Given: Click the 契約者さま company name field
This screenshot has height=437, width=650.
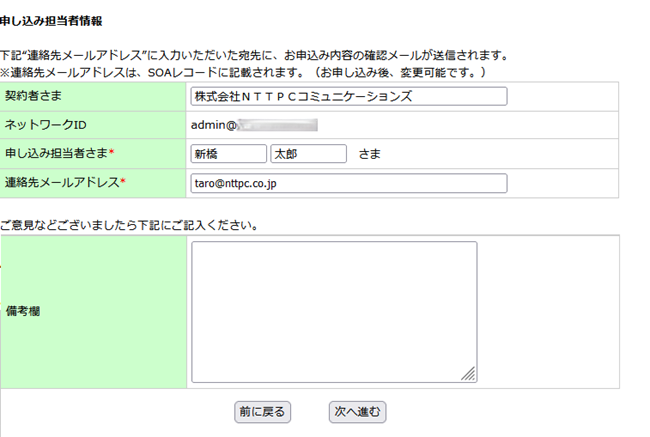Looking at the screenshot, I should (x=348, y=96).
